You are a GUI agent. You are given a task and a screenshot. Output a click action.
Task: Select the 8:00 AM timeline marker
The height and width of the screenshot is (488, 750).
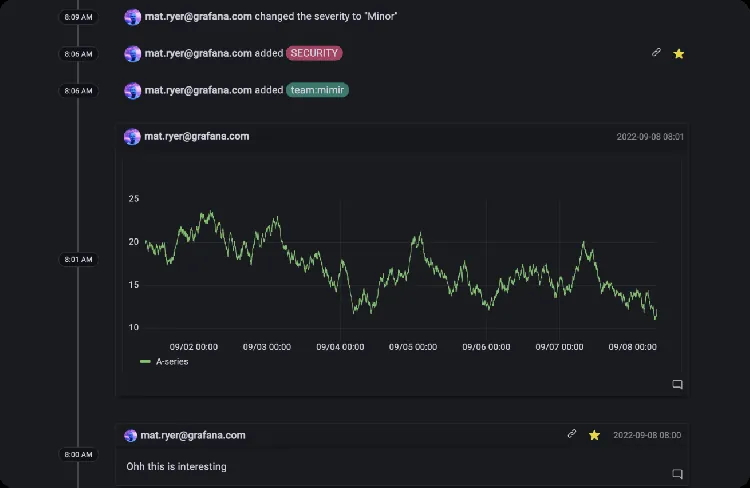78,455
